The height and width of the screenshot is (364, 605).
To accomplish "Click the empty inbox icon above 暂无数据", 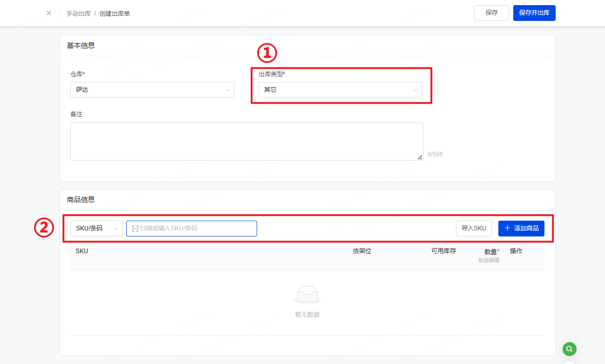I will pos(307,294).
